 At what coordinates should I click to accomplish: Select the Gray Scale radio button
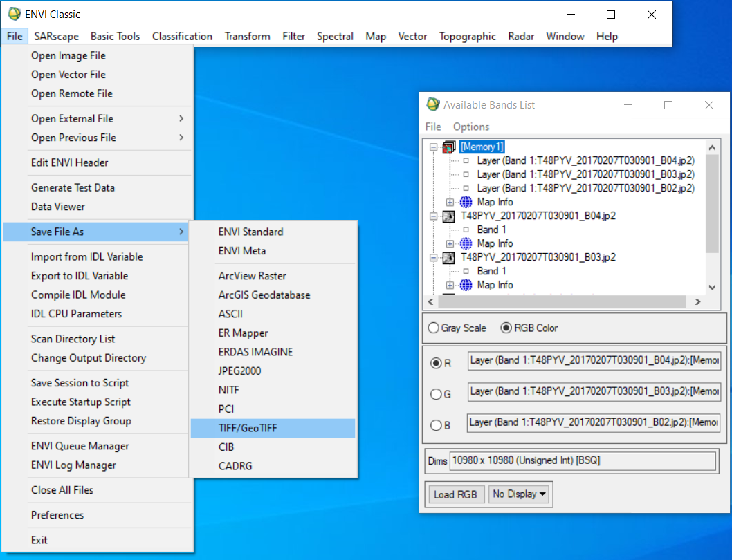(434, 328)
